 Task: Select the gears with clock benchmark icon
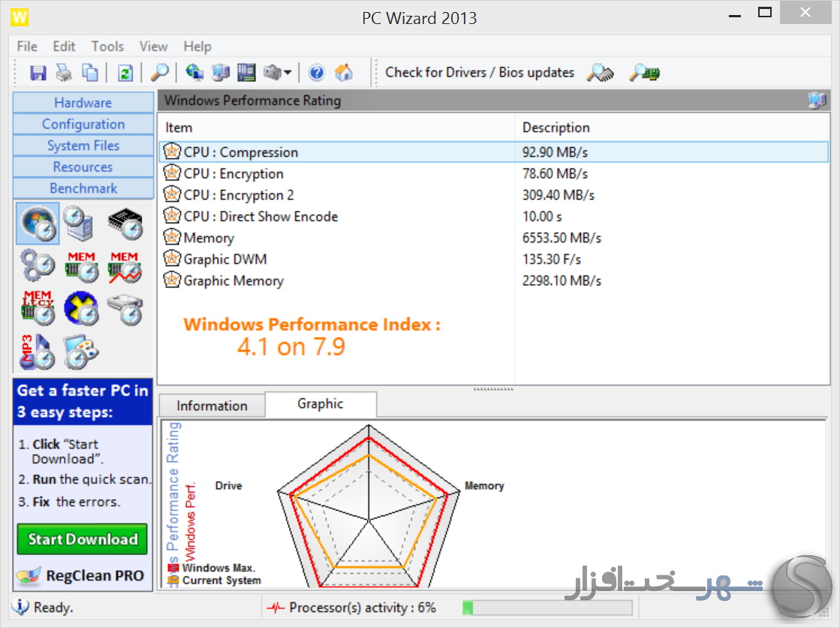(38, 266)
